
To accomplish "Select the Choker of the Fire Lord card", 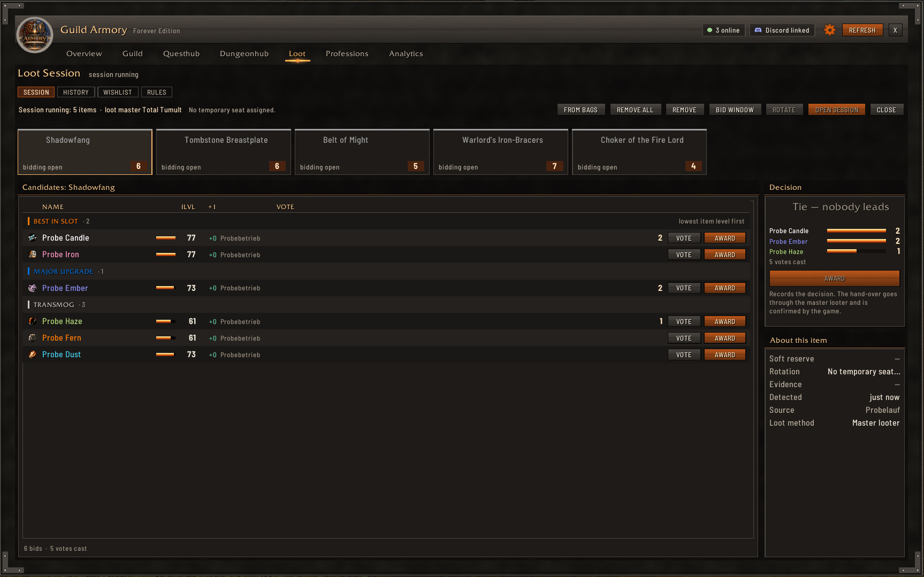I will (x=639, y=152).
